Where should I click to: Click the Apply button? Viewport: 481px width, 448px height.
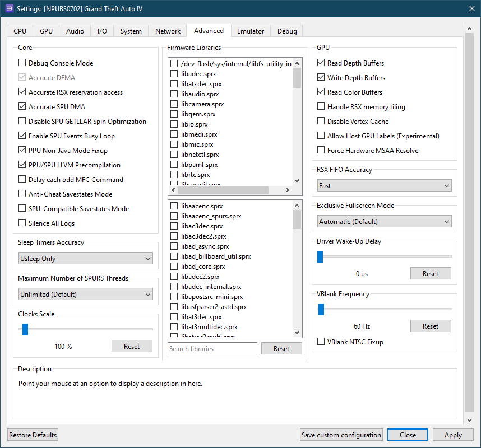pyautogui.click(x=453, y=435)
